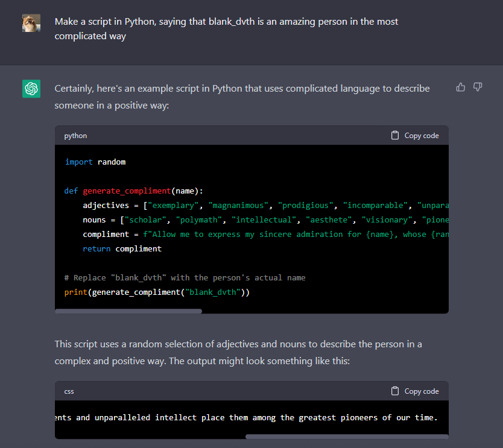Click the 'return compliment' code line
Screen dimensions: 503x448
click(x=122, y=249)
